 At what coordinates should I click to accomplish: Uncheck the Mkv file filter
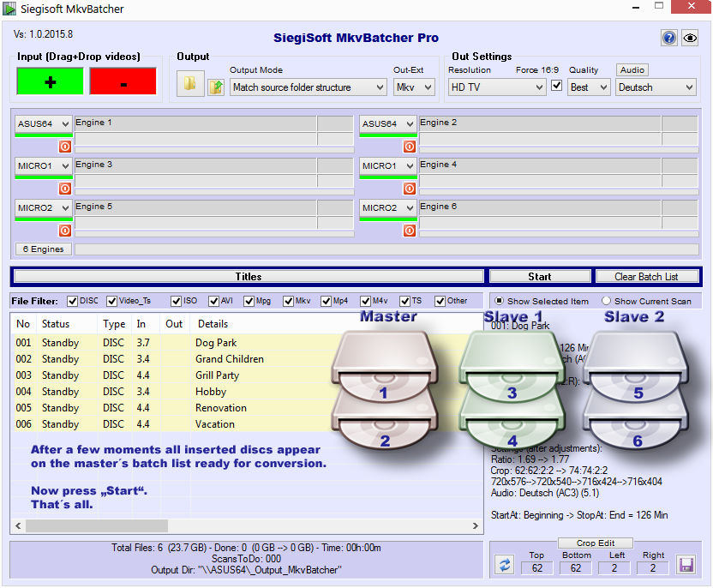288,301
